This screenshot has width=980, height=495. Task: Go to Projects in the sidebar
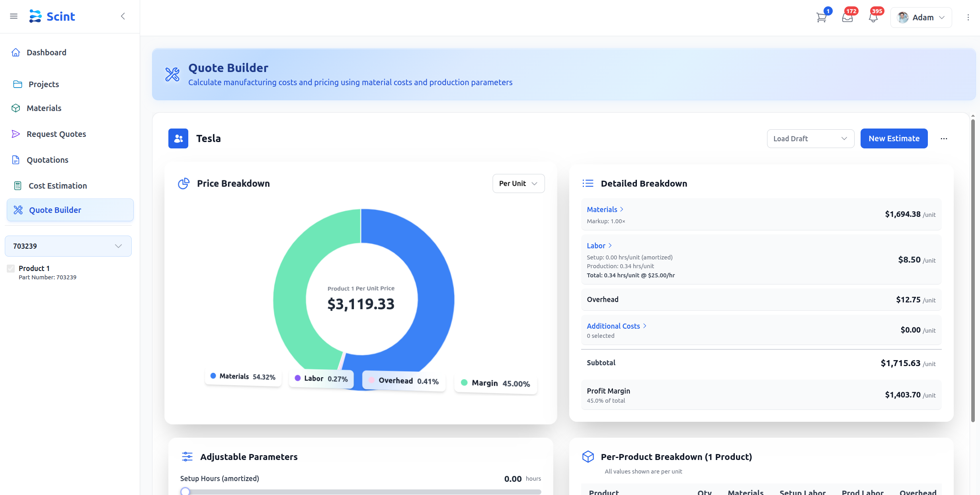[44, 84]
